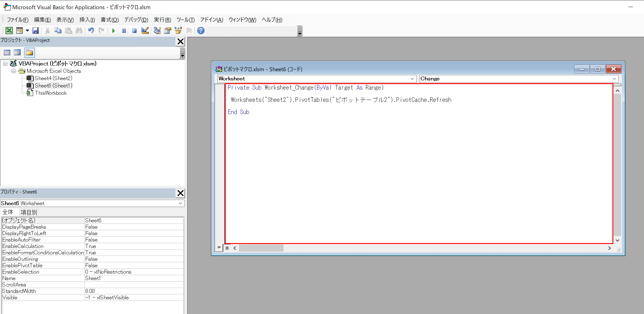Open the 編集(E) menu
This screenshot has width=644, height=314.
point(42,20)
